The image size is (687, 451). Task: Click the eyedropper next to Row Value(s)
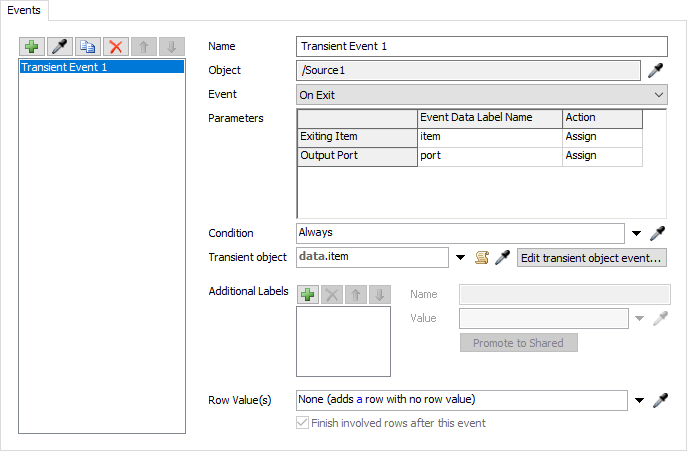[659, 400]
